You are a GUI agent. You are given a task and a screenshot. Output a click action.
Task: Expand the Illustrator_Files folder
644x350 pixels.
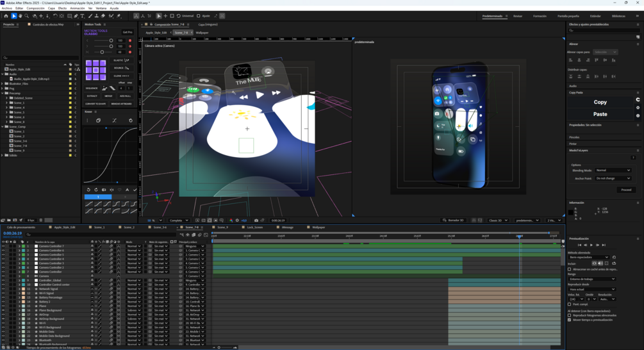click(3, 83)
